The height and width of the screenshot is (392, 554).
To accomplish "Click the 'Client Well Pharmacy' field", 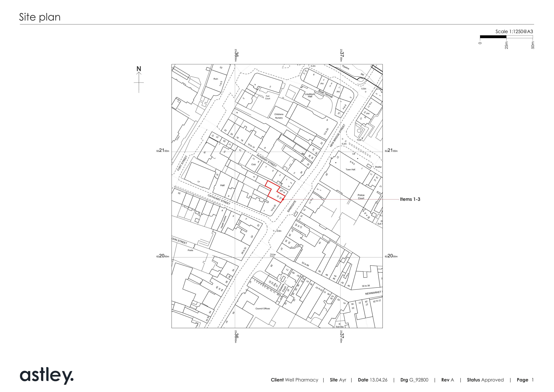I will 294,380.
